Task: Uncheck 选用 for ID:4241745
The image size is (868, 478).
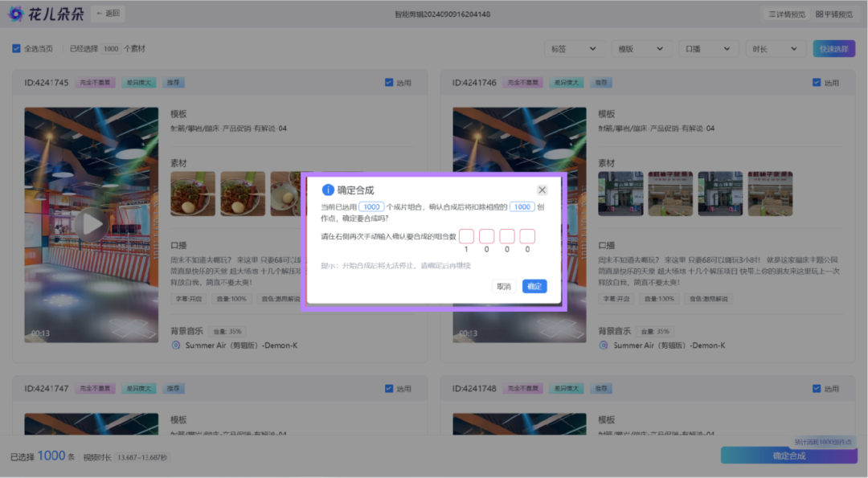Action: tap(389, 83)
